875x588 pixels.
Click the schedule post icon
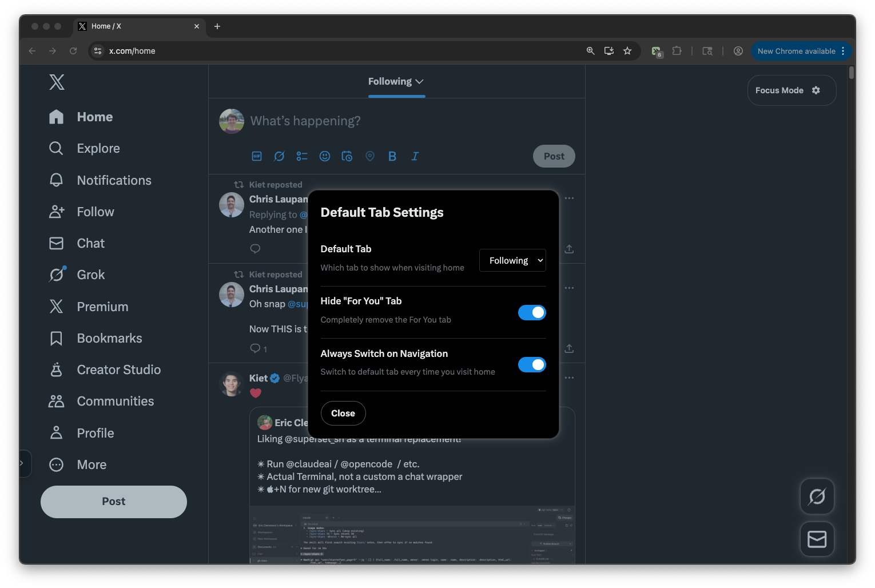[347, 156]
